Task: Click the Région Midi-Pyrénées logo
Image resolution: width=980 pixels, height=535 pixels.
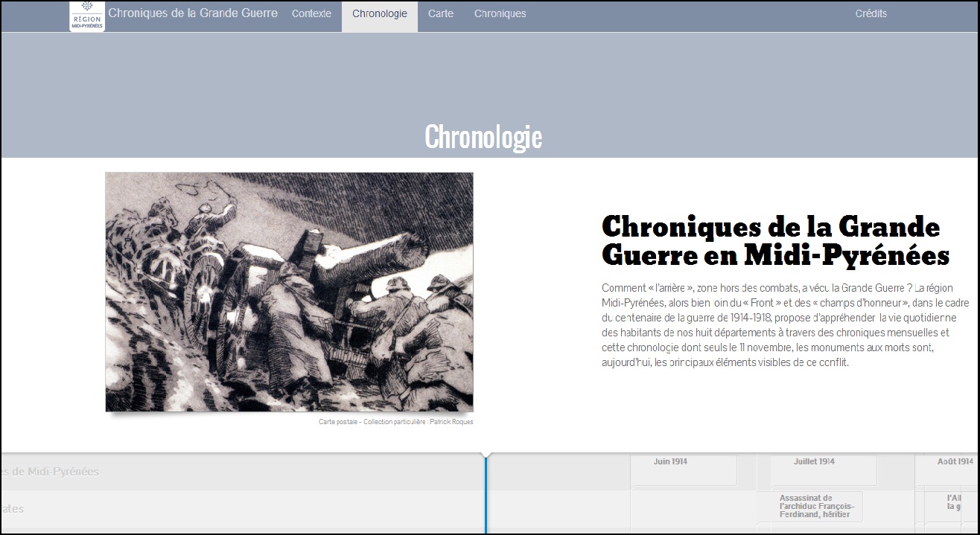Action: 87,16
